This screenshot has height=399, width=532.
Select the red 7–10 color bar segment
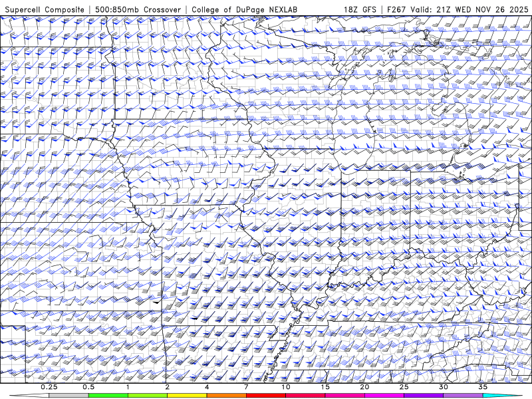point(265,396)
